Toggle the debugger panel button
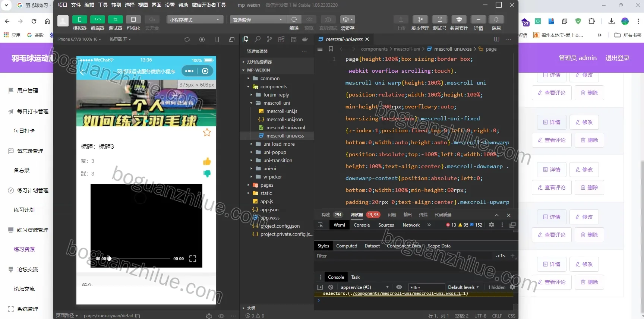Image resolution: width=644 pixels, height=319 pixels. pyautogui.click(x=115, y=19)
